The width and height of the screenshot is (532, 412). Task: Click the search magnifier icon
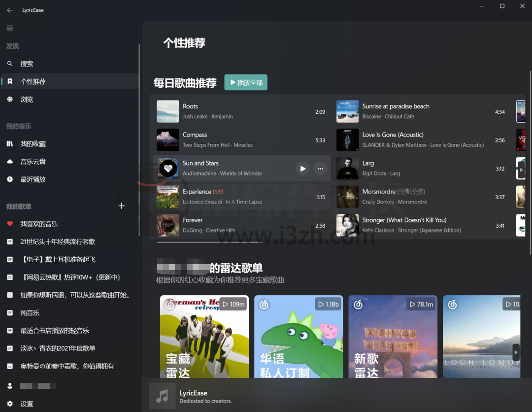click(10, 64)
